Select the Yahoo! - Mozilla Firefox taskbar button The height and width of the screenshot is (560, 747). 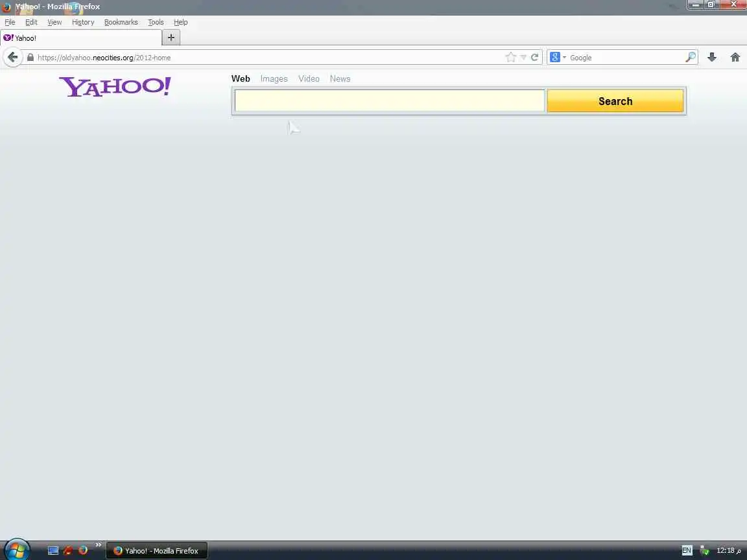pyautogui.click(x=157, y=550)
